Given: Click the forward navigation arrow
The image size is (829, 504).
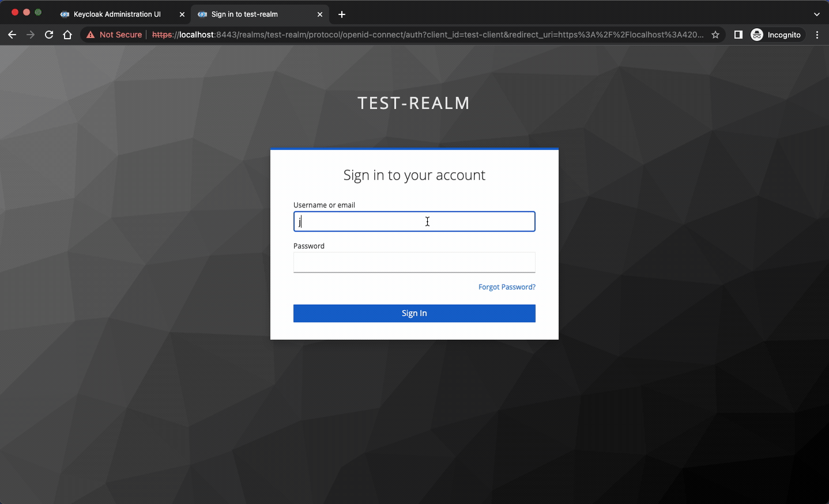Looking at the screenshot, I should point(31,35).
